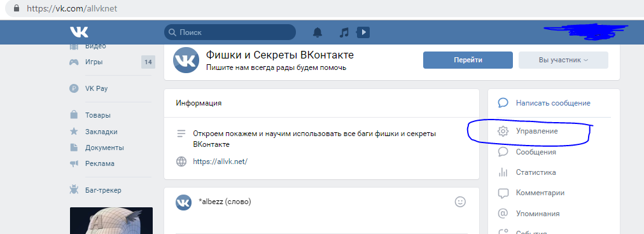This screenshot has height=234, width=644.
Task: Click the Информация heading
Action: point(199,103)
